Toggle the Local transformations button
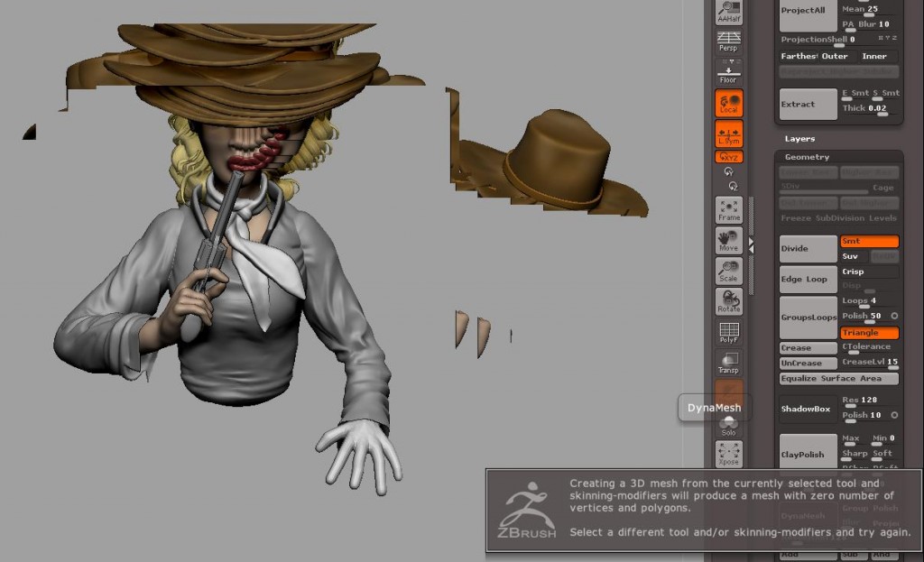Image resolution: width=924 pixels, height=562 pixels. tap(729, 104)
